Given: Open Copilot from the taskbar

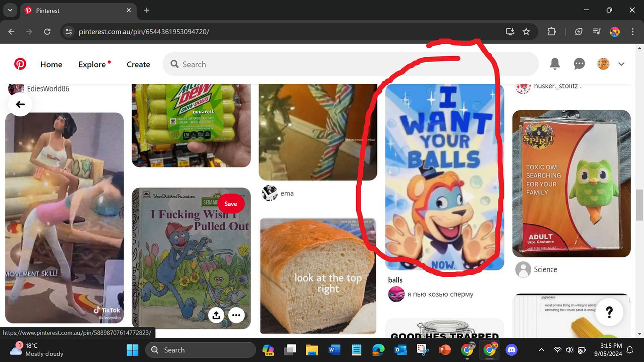Looking at the screenshot, I should [268, 350].
